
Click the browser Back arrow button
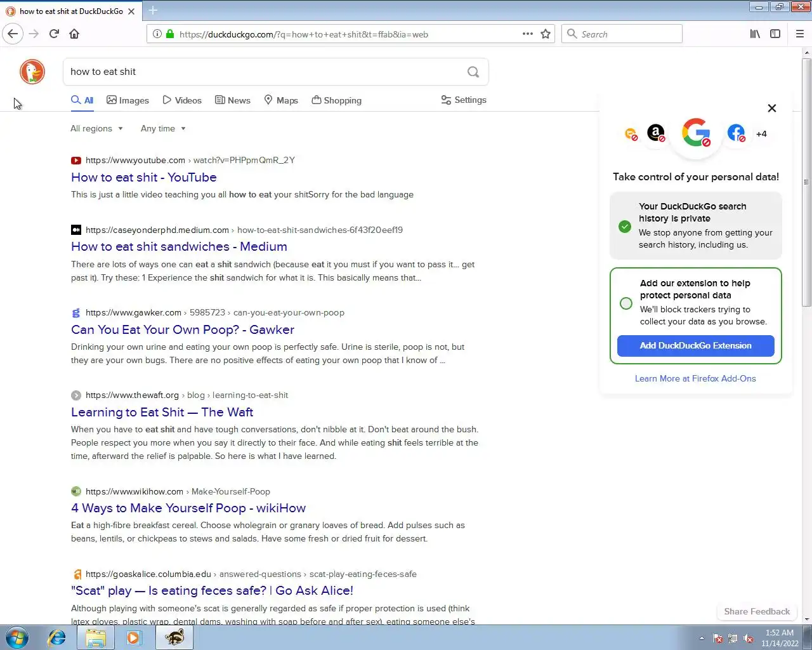(13, 34)
